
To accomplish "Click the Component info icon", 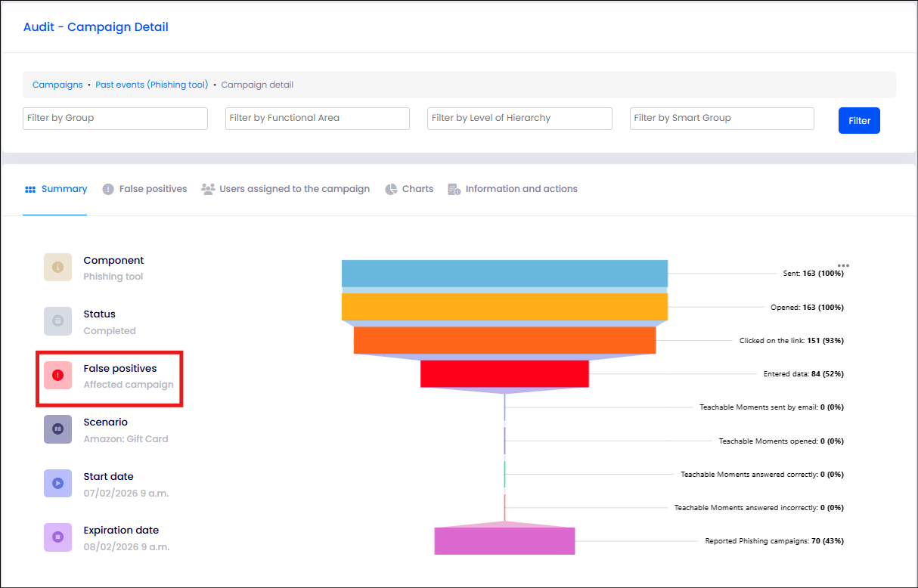I will (x=57, y=268).
